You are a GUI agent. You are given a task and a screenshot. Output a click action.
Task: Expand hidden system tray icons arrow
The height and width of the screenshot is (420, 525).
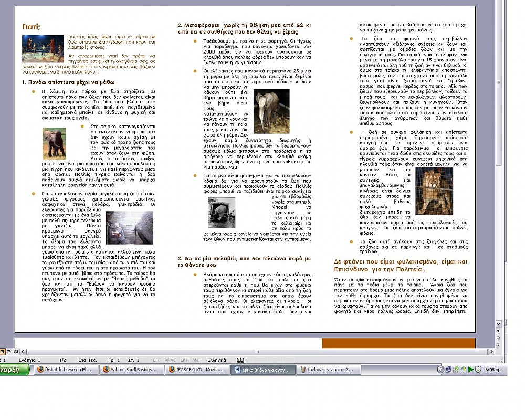click(x=441, y=370)
